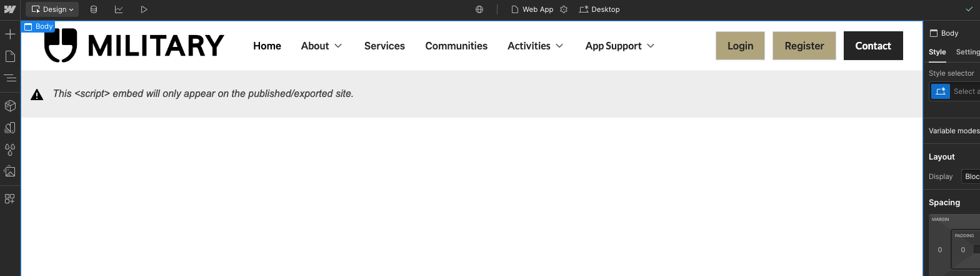The height and width of the screenshot is (276, 980).
Task: Click the script embed warning icon
Action: (37, 95)
